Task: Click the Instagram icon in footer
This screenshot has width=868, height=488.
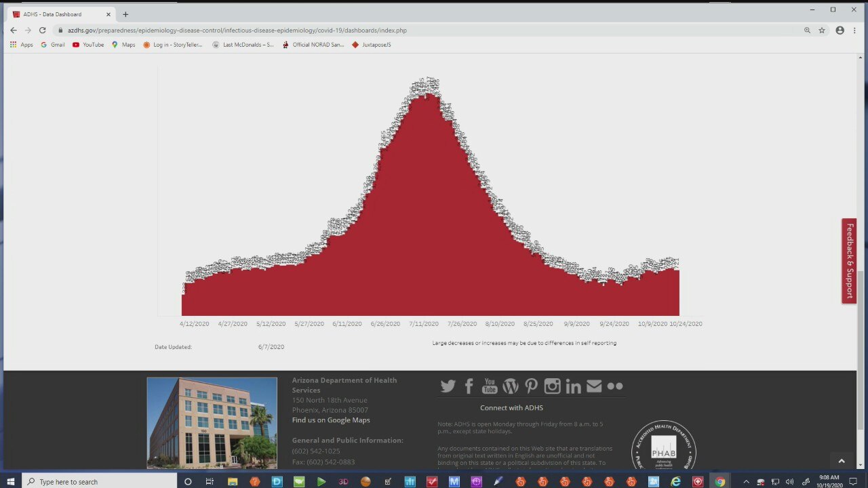Action: point(552,386)
